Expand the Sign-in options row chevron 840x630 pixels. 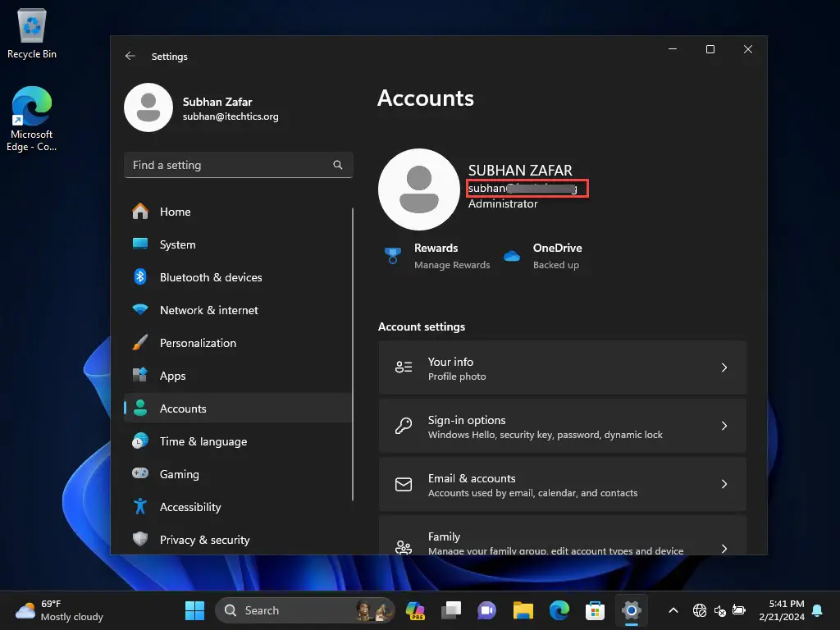[x=724, y=426]
